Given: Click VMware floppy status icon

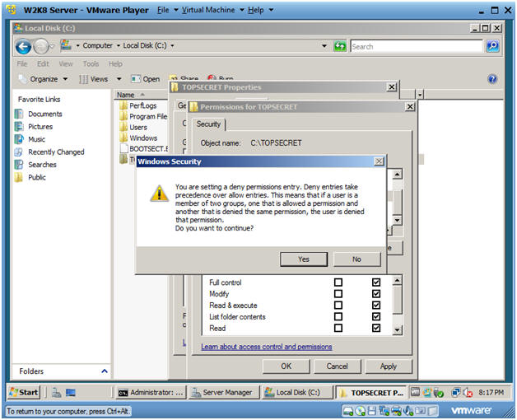Looking at the screenshot, I should click(372, 411).
